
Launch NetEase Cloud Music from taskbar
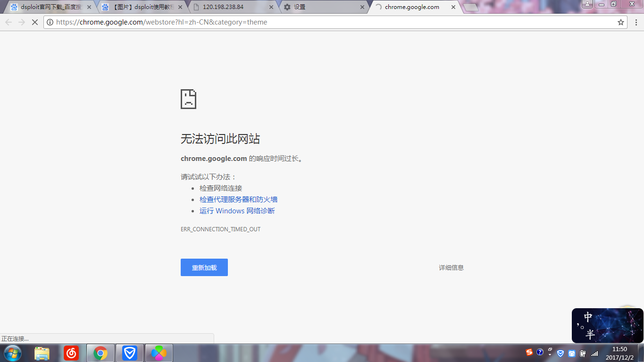[x=71, y=353]
